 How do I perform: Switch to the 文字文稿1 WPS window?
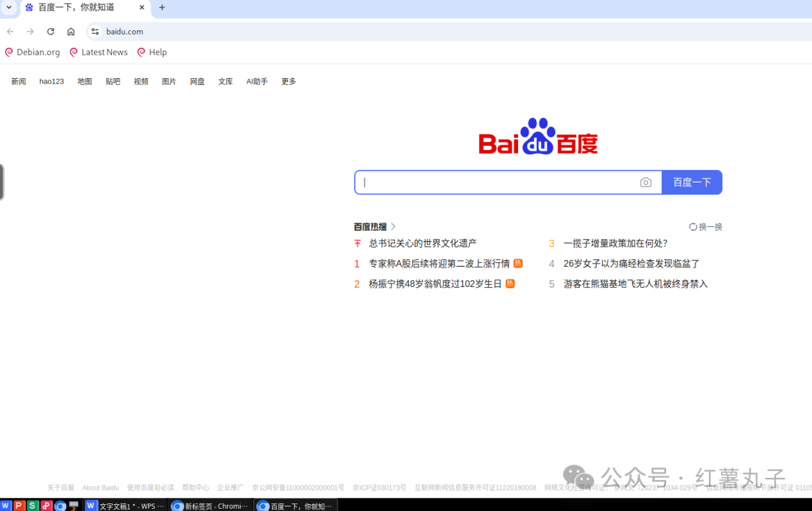[126, 506]
